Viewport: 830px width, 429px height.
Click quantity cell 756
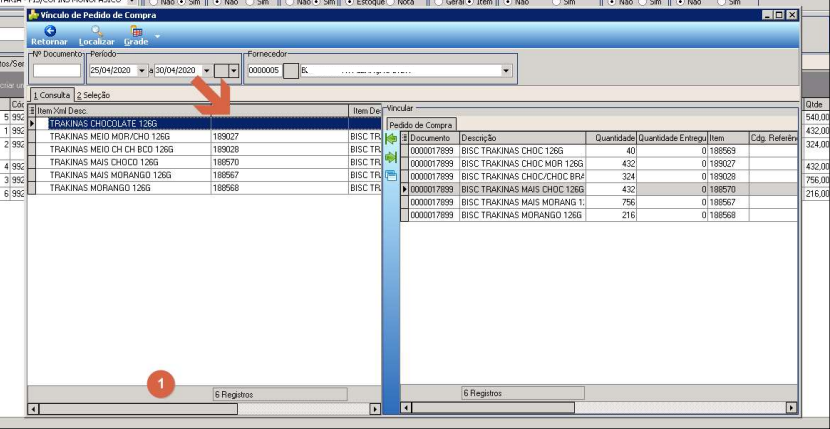pos(611,202)
